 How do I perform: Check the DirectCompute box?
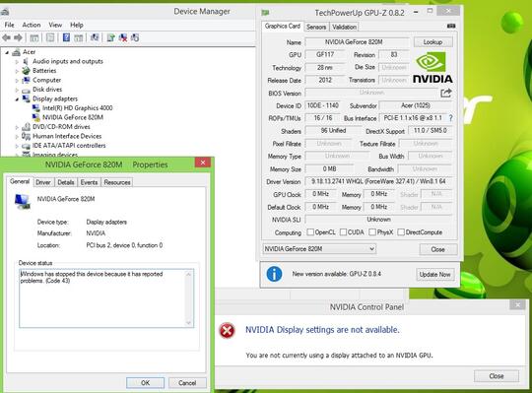[x=401, y=231]
